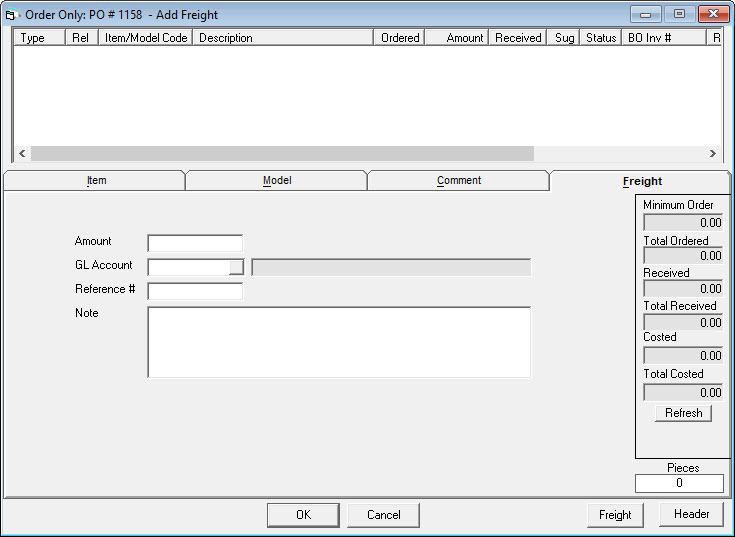735x537 pixels.
Task: Click the Ordered column header
Action: click(x=399, y=37)
